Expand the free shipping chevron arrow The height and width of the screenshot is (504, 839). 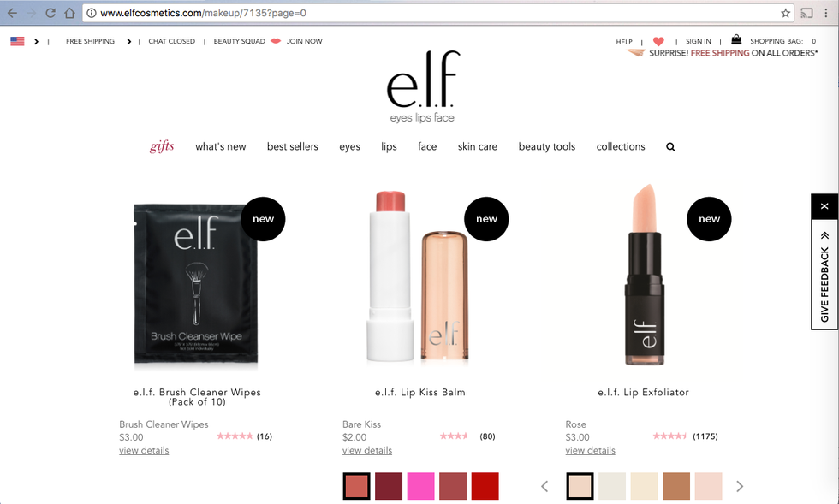[x=129, y=41]
